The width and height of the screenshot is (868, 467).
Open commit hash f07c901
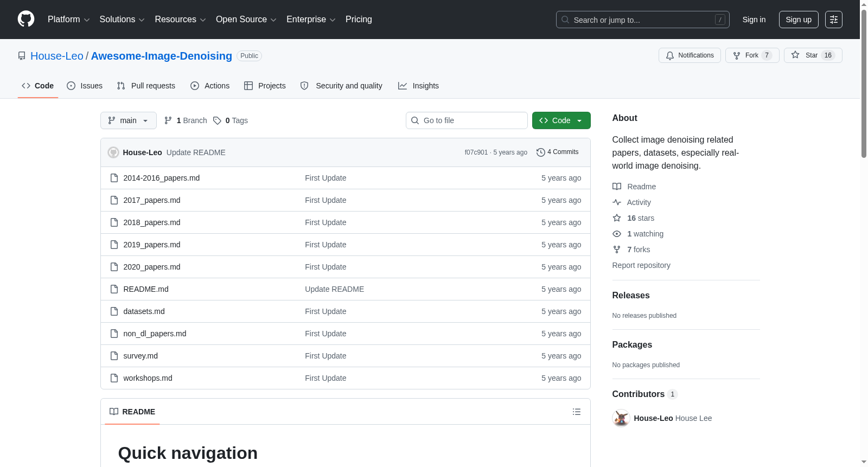(476, 152)
